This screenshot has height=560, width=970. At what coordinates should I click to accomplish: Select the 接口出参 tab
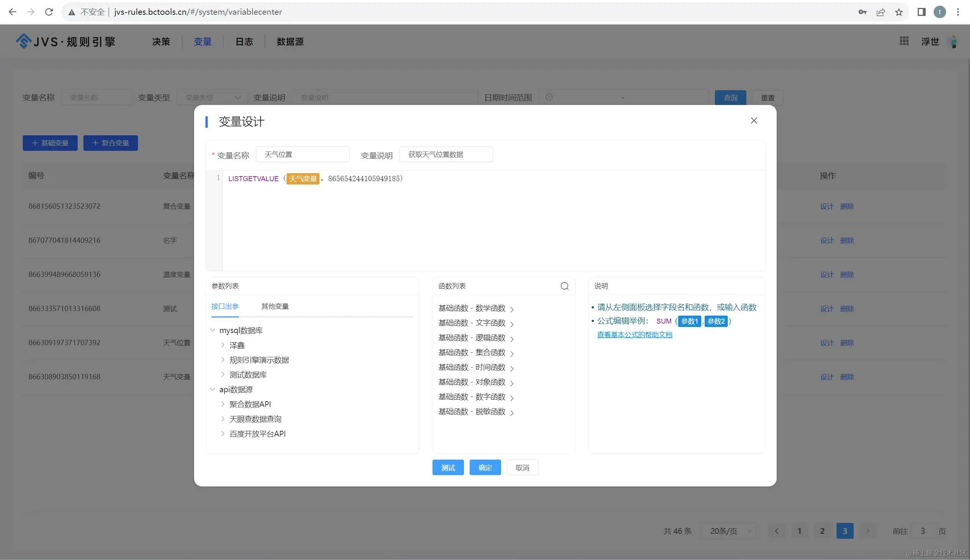(225, 306)
